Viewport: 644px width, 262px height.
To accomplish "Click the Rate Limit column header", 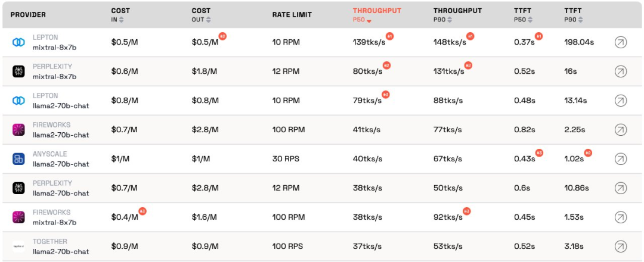I will [x=292, y=14].
